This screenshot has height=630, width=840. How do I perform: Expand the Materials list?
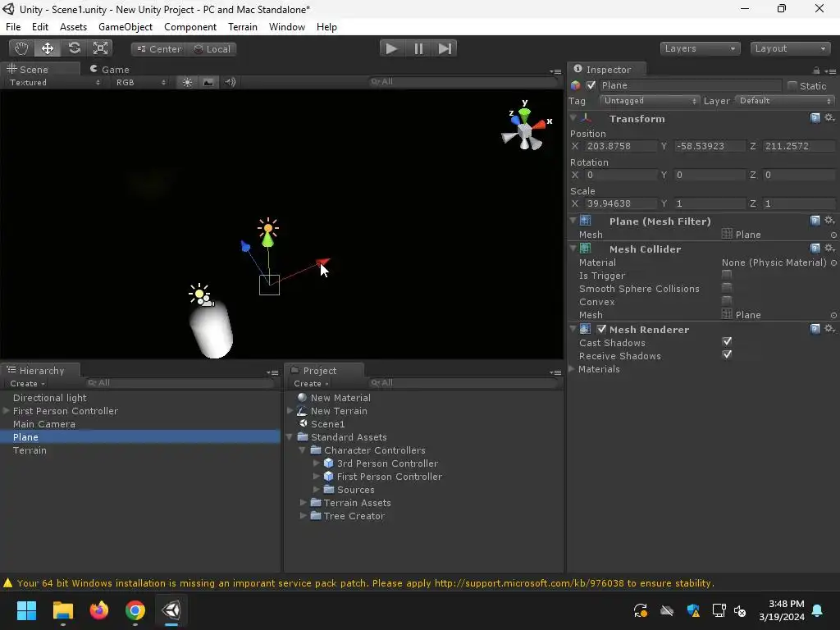tap(572, 369)
